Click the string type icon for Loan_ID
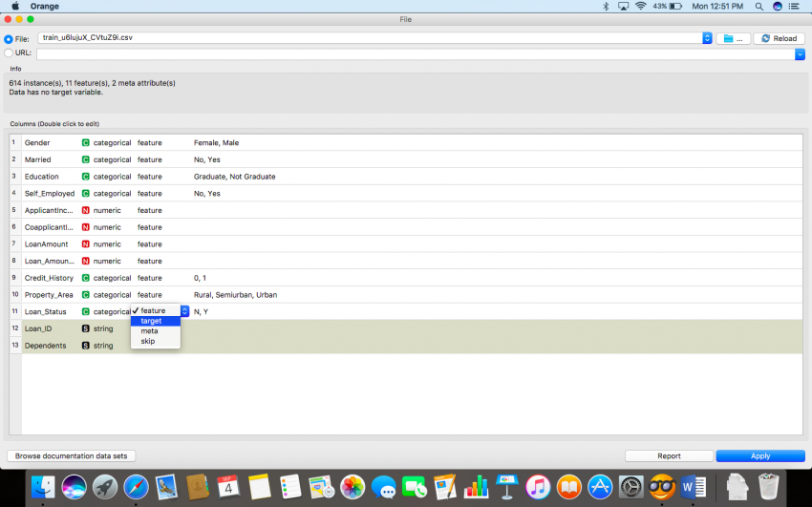Image resolution: width=812 pixels, height=507 pixels. click(85, 328)
